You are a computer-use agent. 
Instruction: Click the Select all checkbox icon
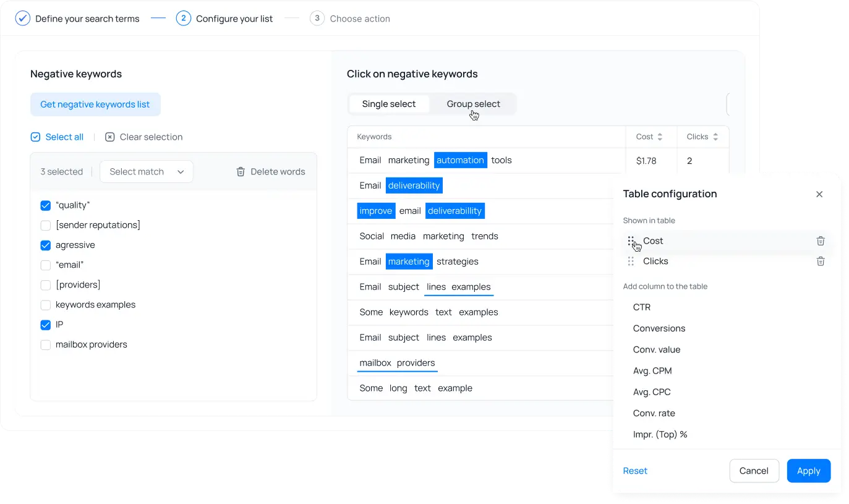[x=35, y=137]
